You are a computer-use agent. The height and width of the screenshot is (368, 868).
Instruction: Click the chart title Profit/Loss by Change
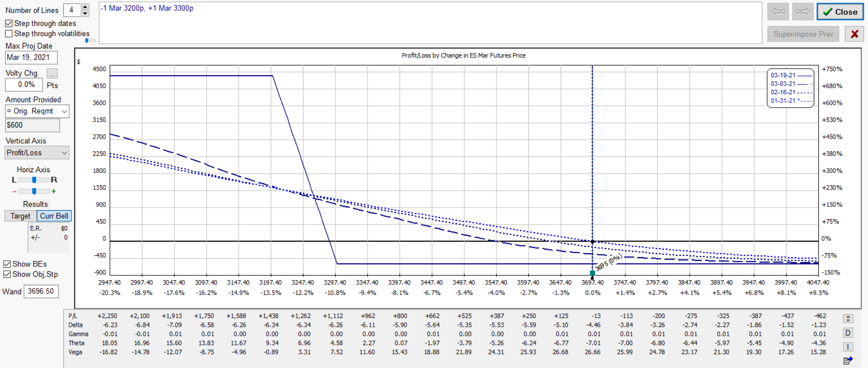(x=463, y=56)
